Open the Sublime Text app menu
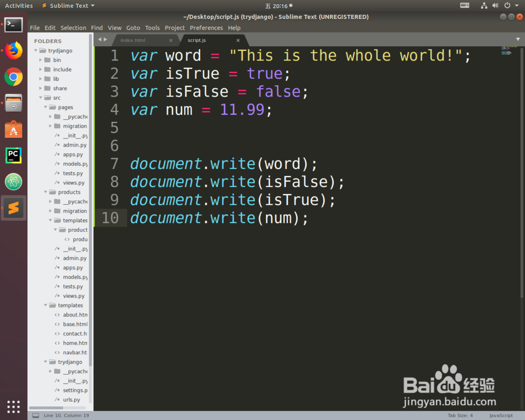 (68, 5)
